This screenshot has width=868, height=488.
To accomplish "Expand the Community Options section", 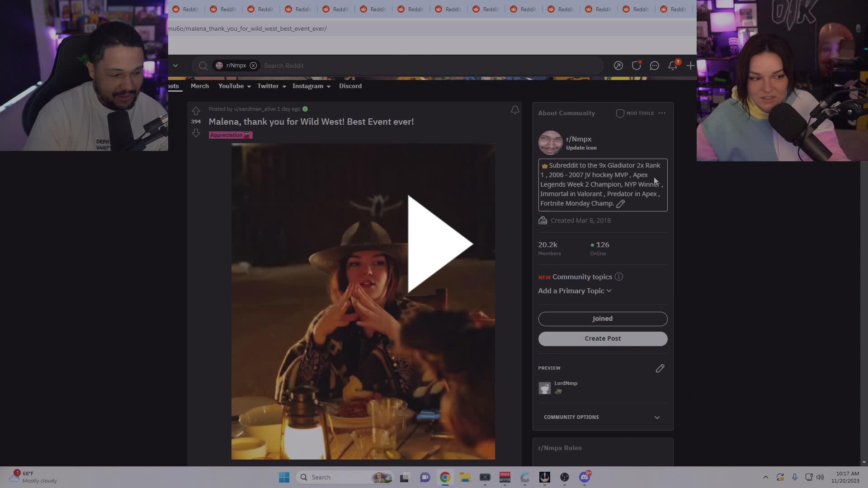I will [x=602, y=417].
